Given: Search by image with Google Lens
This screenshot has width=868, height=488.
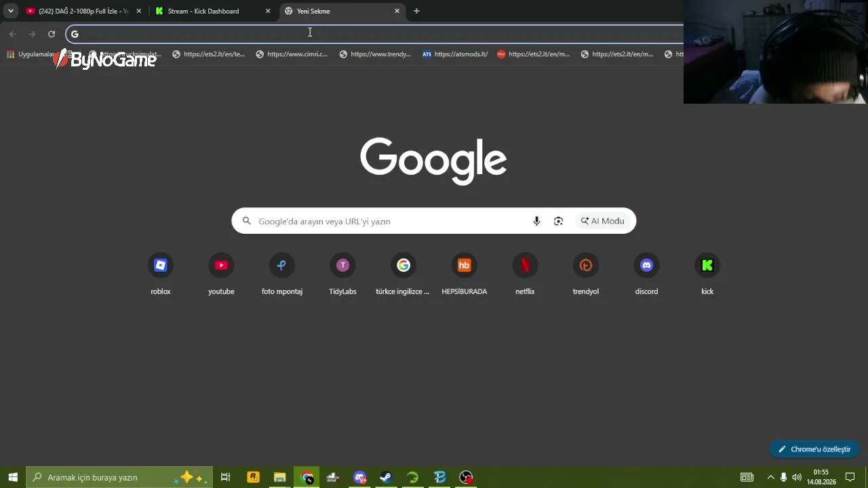Looking at the screenshot, I should 558,221.
